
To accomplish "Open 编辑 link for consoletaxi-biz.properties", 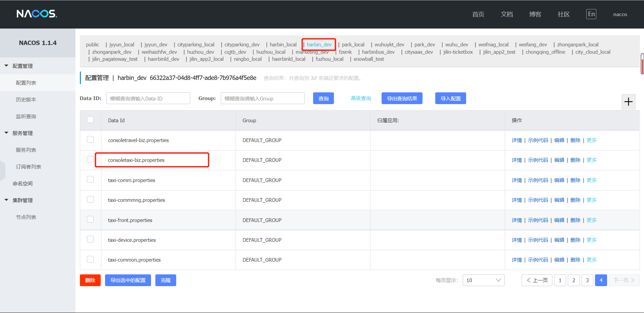I will (559, 160).
